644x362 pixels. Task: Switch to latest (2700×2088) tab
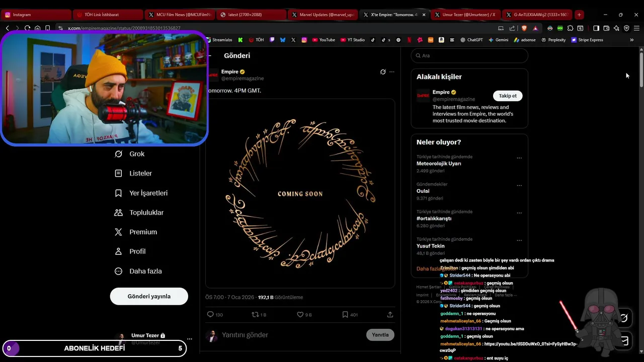coord(251,15)
